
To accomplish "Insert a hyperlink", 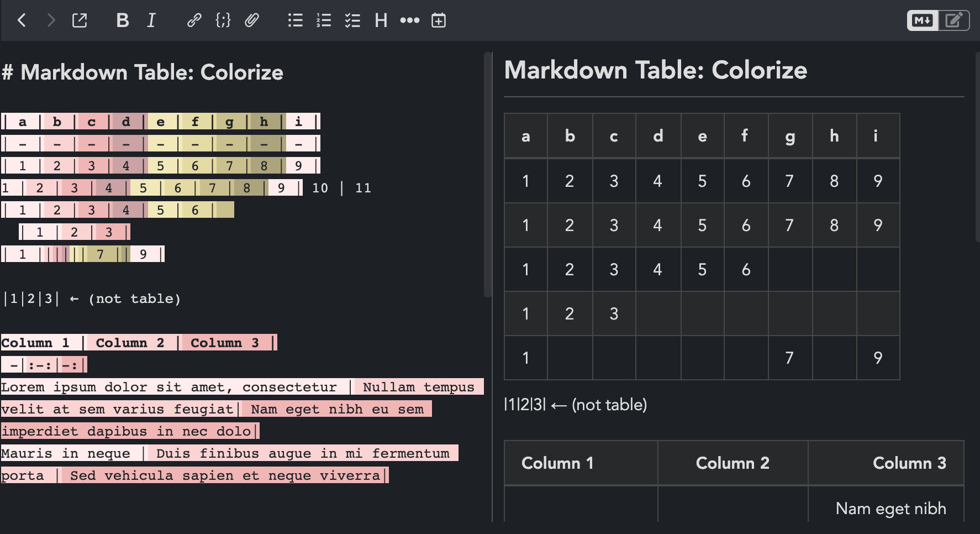I will pos(194,20).
